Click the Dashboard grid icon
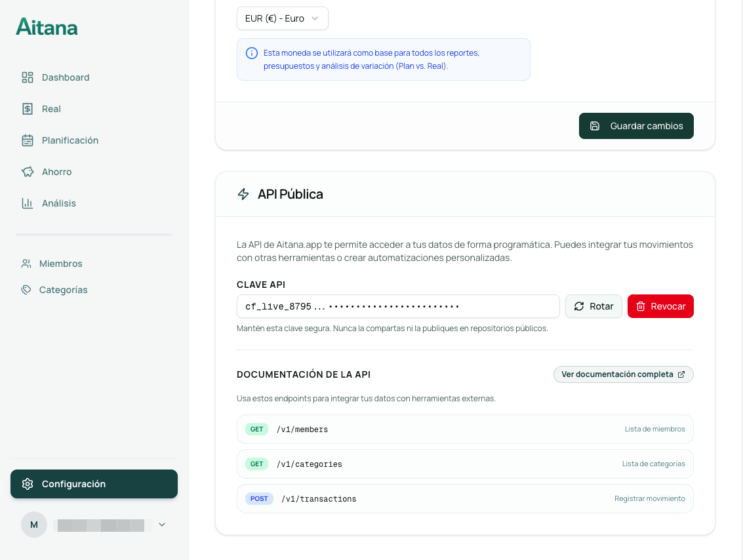This screenshot has width=743, height=560. [x=28, y=77]
